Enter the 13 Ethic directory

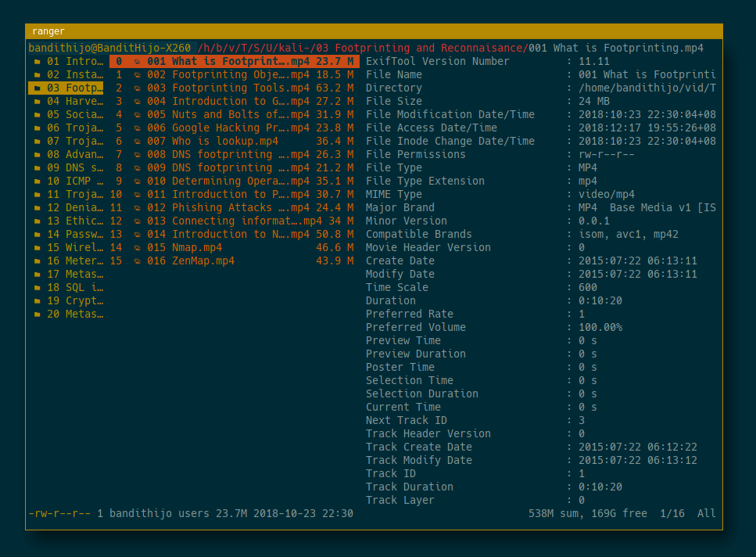[x=74, y=221]
